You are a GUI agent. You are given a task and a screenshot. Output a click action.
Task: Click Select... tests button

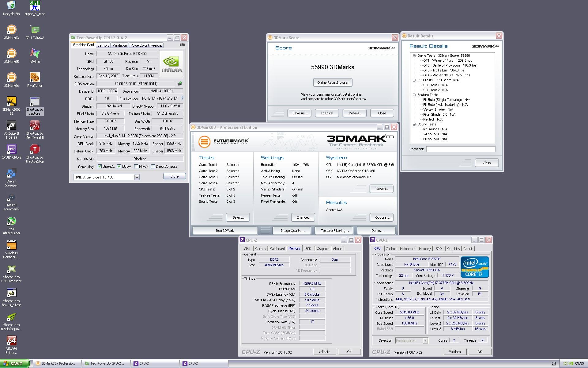click(x=239, y=217)
